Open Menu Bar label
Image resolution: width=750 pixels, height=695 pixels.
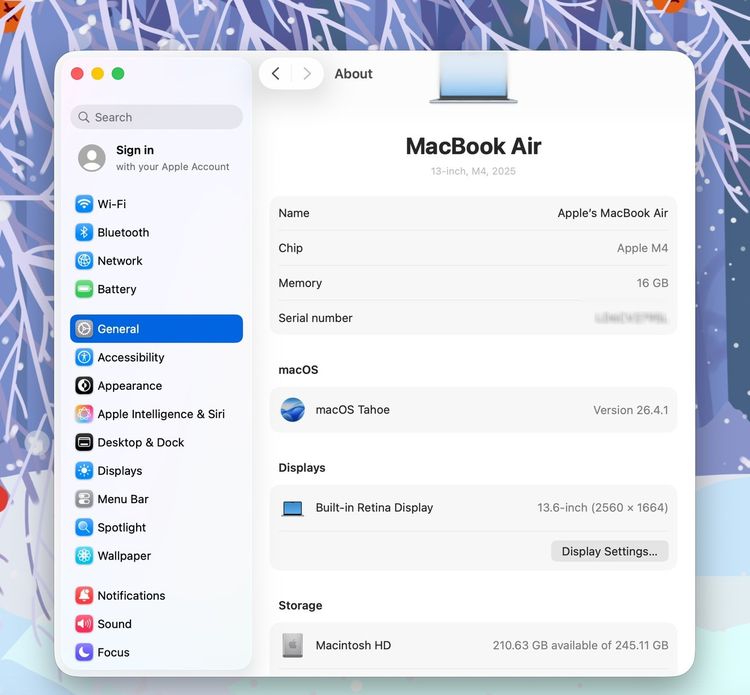click(123, 499)
